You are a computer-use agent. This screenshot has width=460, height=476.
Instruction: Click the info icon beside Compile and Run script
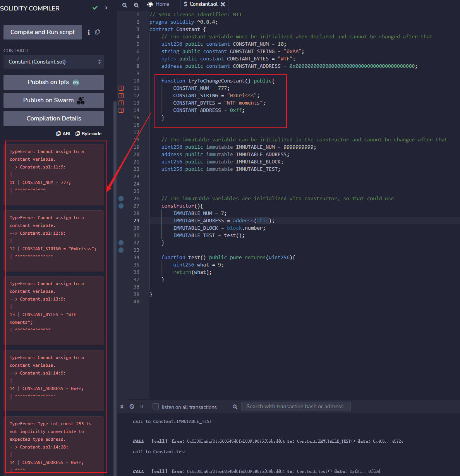pyautogui.click(x=89, y=32)
